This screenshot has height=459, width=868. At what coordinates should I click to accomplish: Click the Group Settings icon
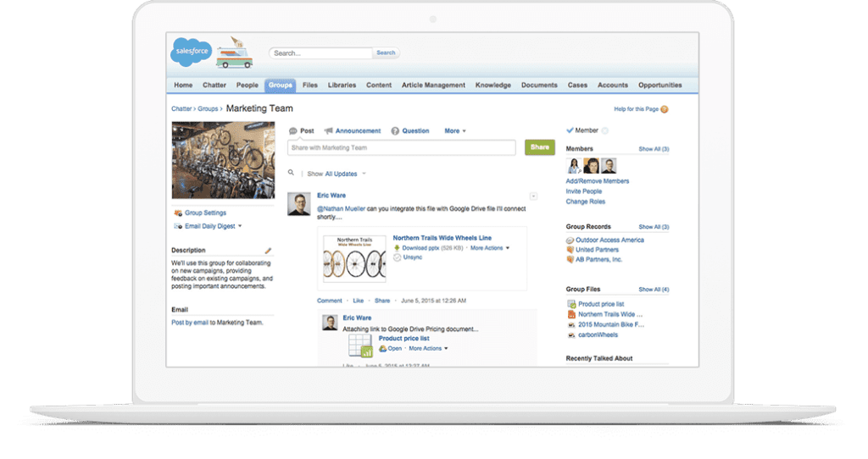click(x=177, y=213)
